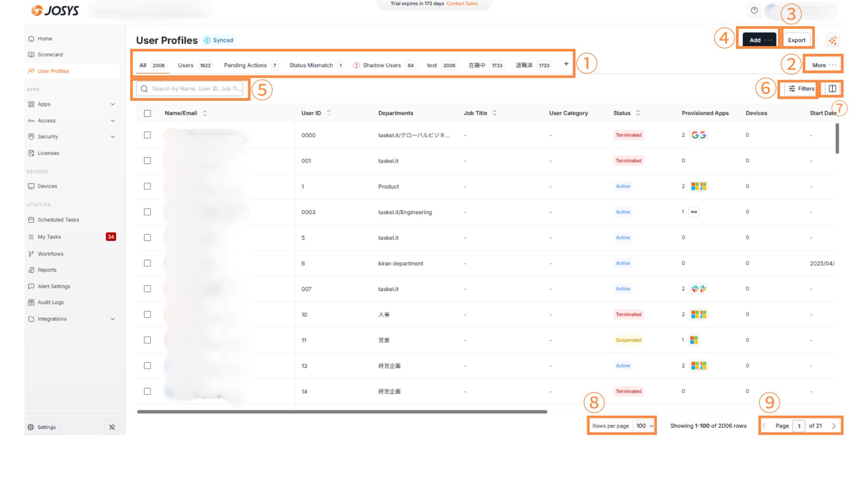Image resolution: width=868 pixels, height=488 pixels.
Task: Check the select-all header checkbox
Action: pos(147,113)
